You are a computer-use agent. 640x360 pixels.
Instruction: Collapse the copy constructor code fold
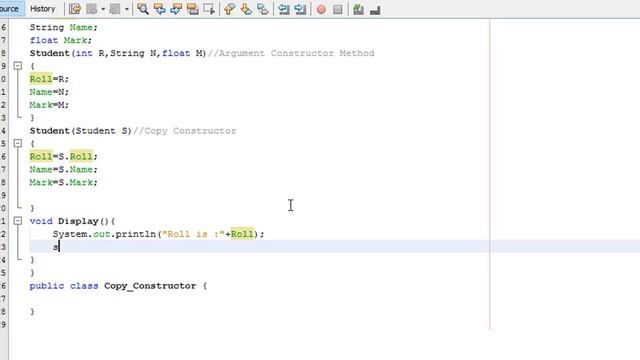pos(18,143)
